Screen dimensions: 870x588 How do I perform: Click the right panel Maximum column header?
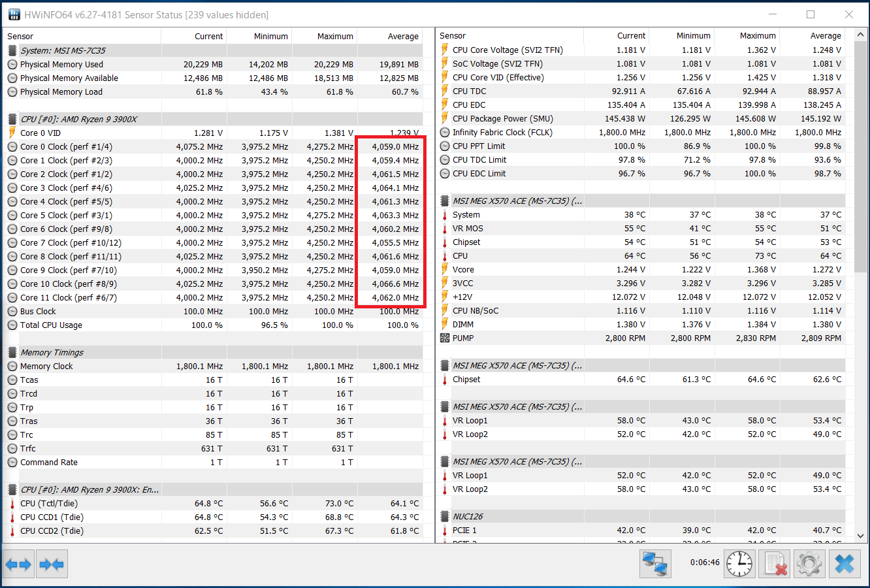click(747, 35)
